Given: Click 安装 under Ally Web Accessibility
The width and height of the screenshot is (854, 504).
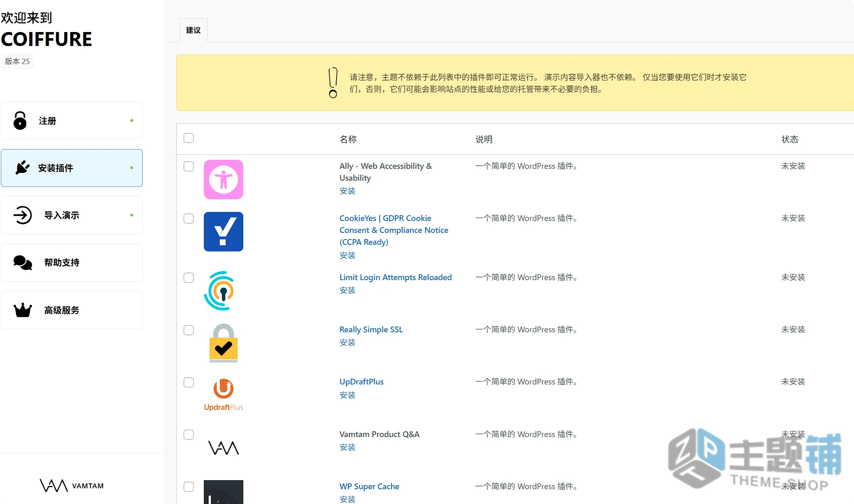Looking at the screenshot, I should tap(347, 191).
